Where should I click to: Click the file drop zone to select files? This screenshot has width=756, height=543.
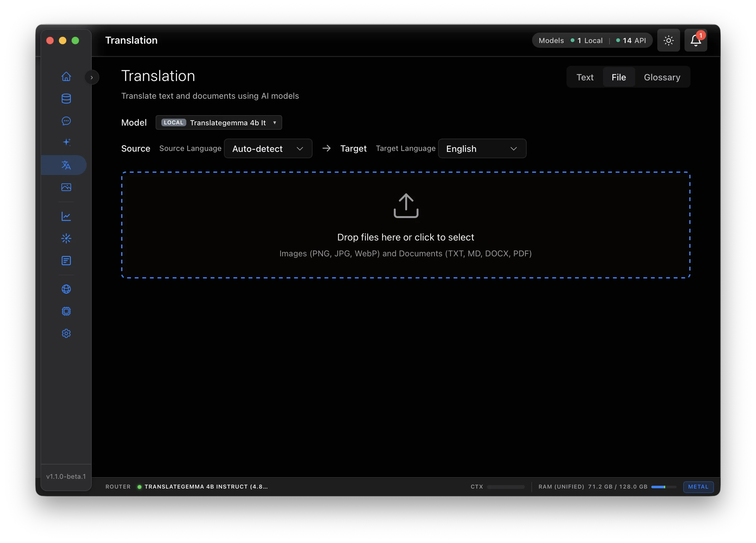(405, 225)
